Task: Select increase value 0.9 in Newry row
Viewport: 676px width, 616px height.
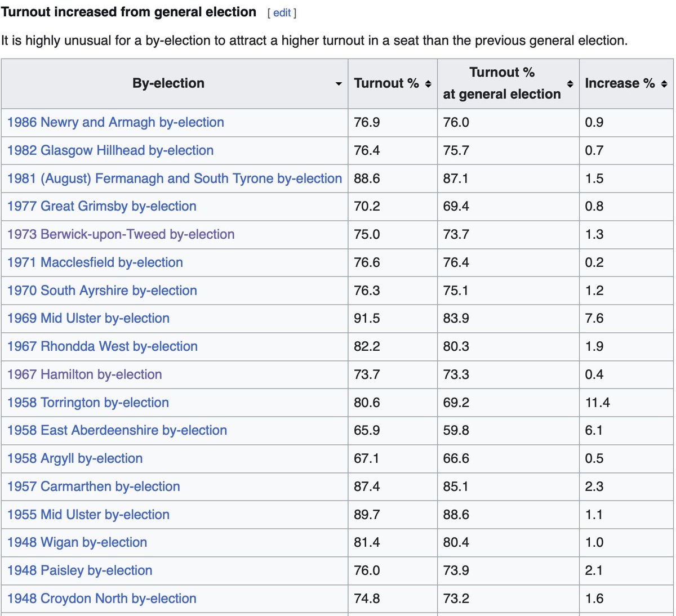Action: pyautogui.click(x=594, y=122)
